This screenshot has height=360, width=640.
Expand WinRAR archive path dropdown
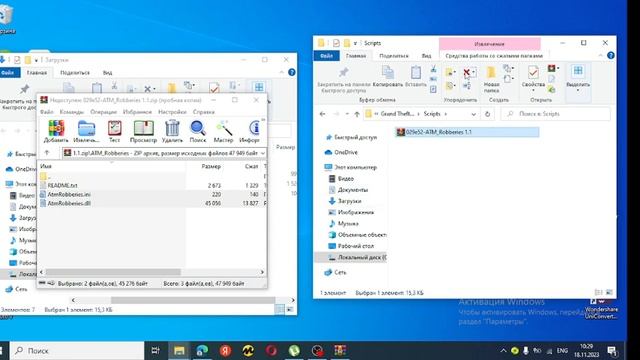(262, 153)
